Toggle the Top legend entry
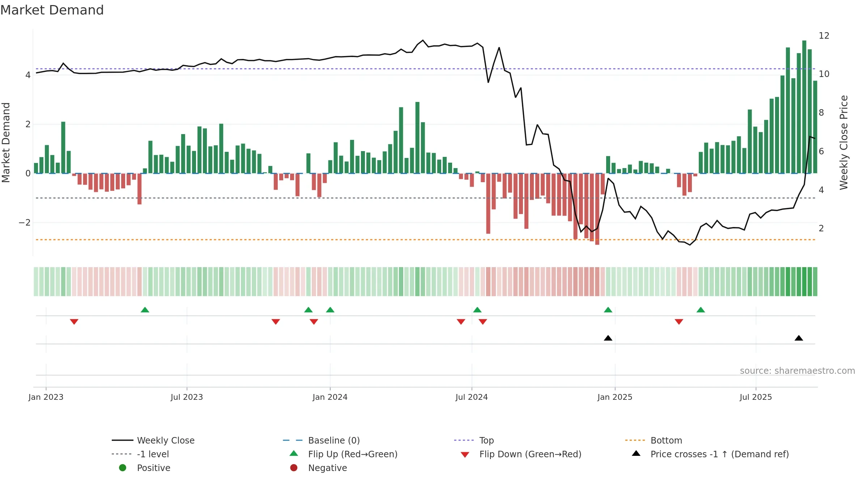Image resolution: width=868 pixels, height=488 pixels. tap(474, 440)
